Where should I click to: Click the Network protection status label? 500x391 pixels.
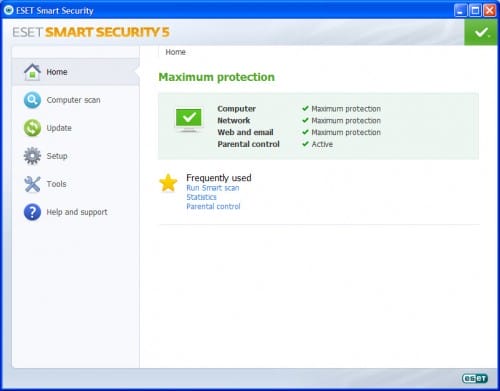click(234, 121)
